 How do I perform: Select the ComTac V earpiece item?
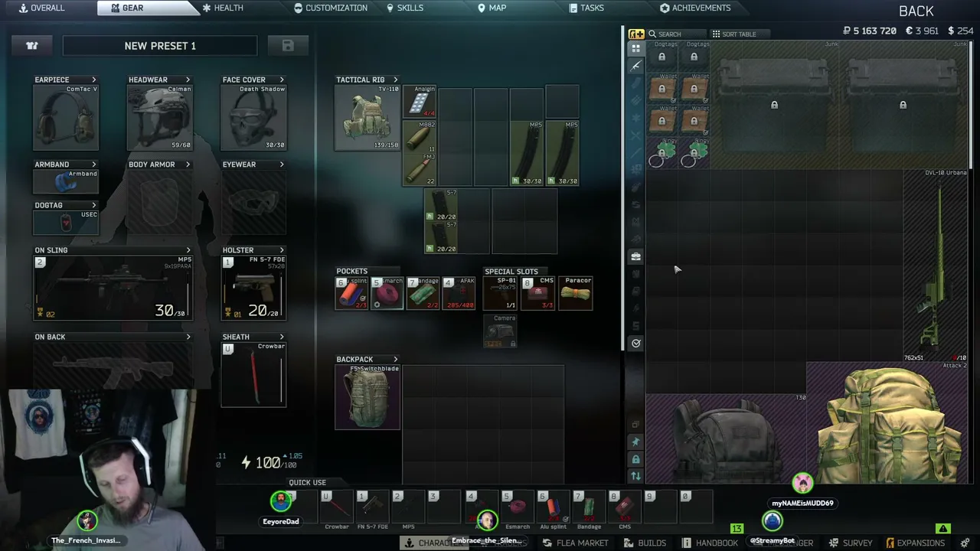[x=67, y=118]
